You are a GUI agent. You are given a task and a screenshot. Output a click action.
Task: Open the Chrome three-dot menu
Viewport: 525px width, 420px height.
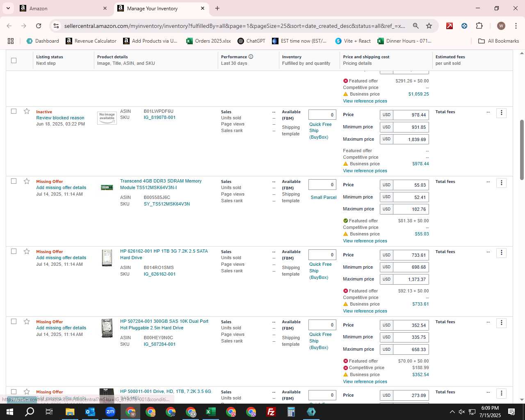pos(516,26)
